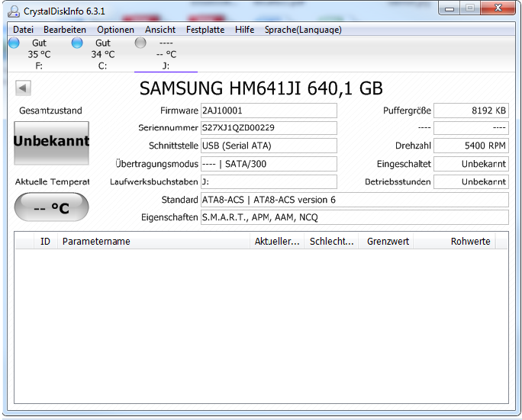Viewport: 522px width, 420px height.
Task: Click the blue health status icon for drive C:
Action: click(77, 43)
